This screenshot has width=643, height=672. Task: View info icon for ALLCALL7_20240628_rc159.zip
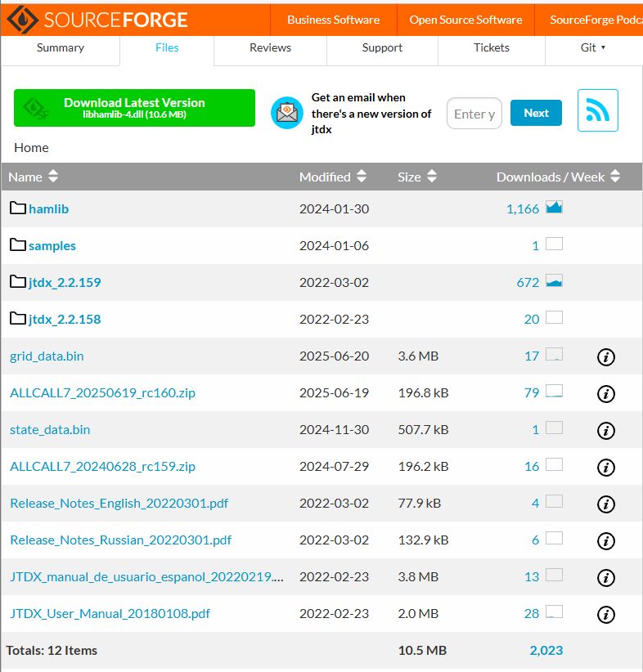605,467
